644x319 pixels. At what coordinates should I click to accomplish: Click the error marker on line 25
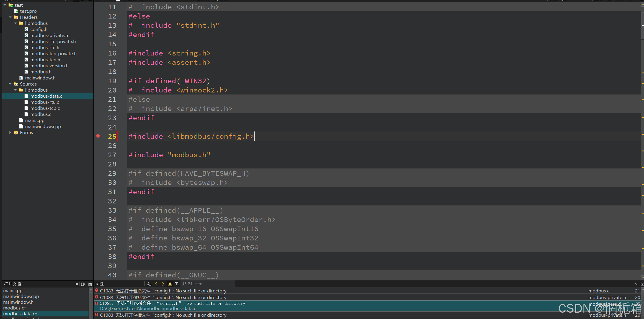98,136
